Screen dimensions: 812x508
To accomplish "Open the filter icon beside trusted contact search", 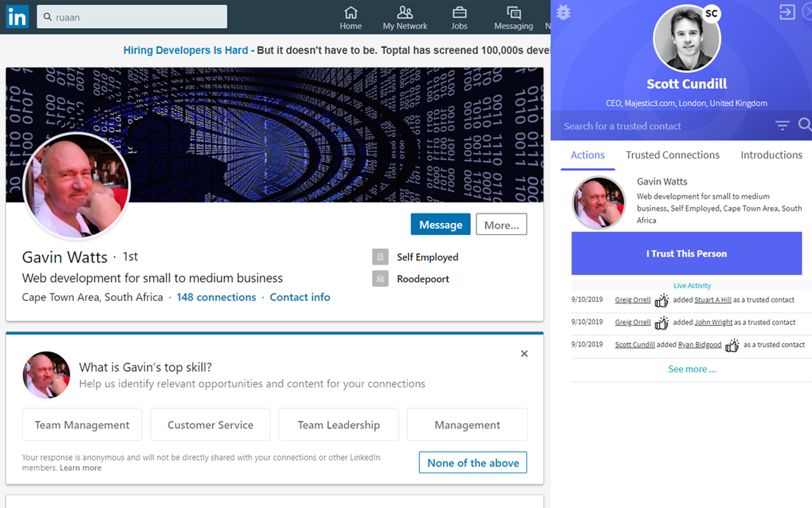I will 782,126.
